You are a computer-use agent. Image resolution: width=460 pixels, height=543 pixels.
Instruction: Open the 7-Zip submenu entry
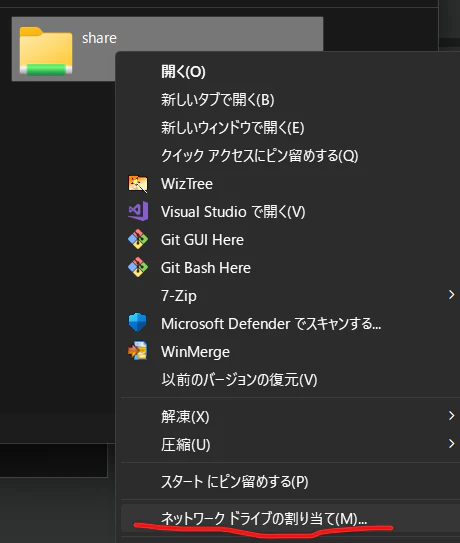coord(179,296)
